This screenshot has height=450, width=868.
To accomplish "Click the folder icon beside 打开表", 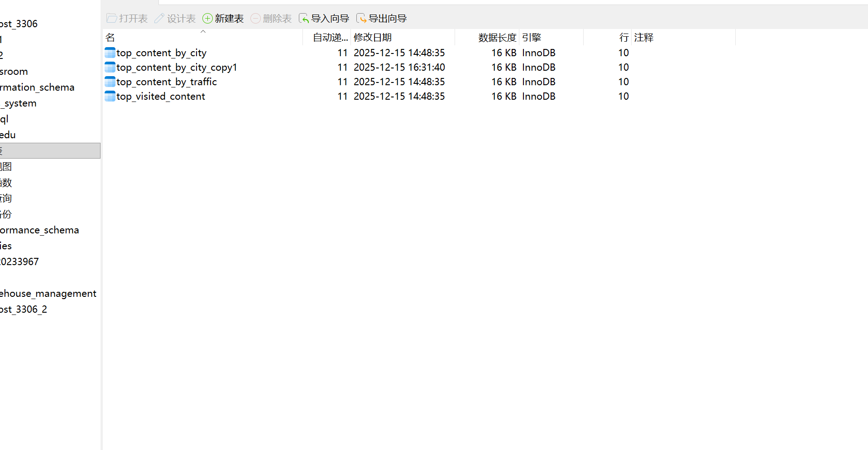I will coord(112,19).
